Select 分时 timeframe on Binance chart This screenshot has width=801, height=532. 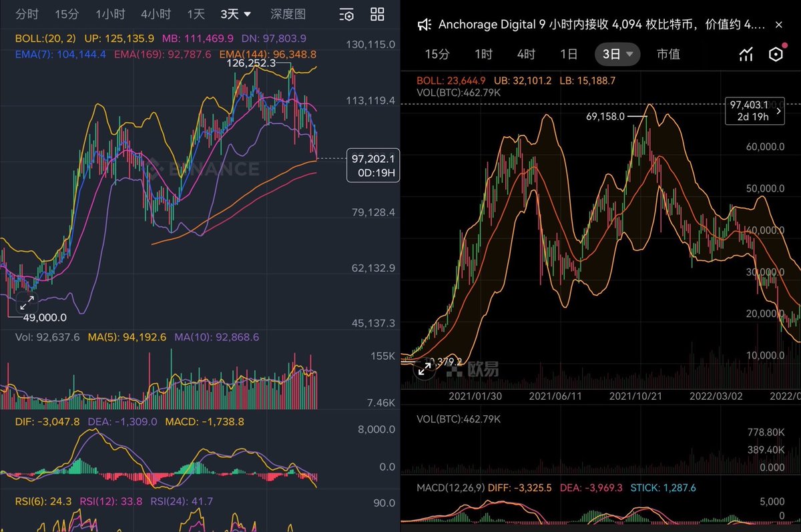coord(27,14)
